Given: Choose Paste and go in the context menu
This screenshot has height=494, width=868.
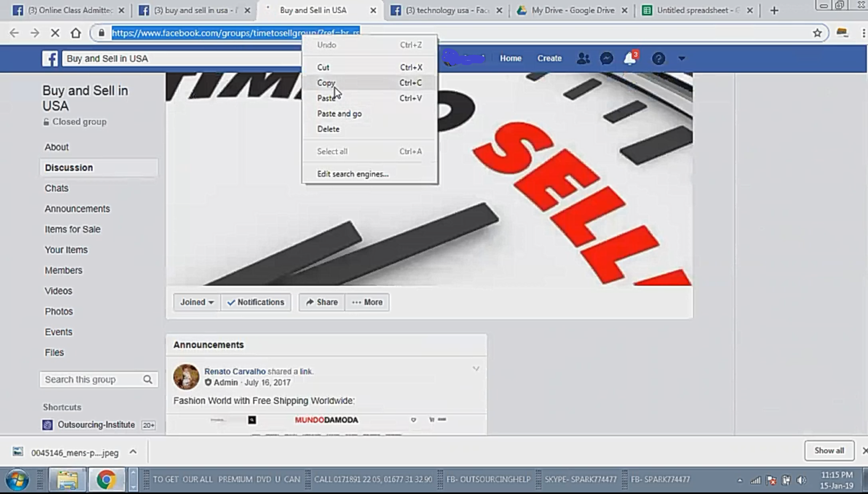Looking at the screenshot, I should pos(339,114).
